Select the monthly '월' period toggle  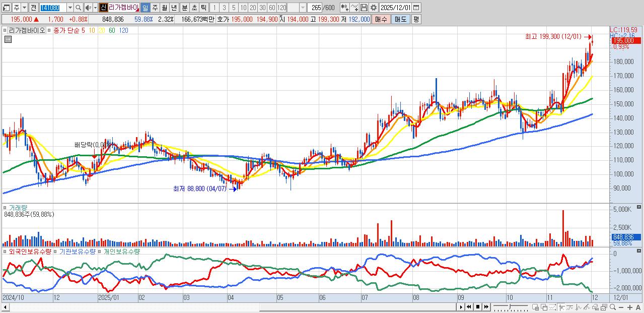pos(164,8)
